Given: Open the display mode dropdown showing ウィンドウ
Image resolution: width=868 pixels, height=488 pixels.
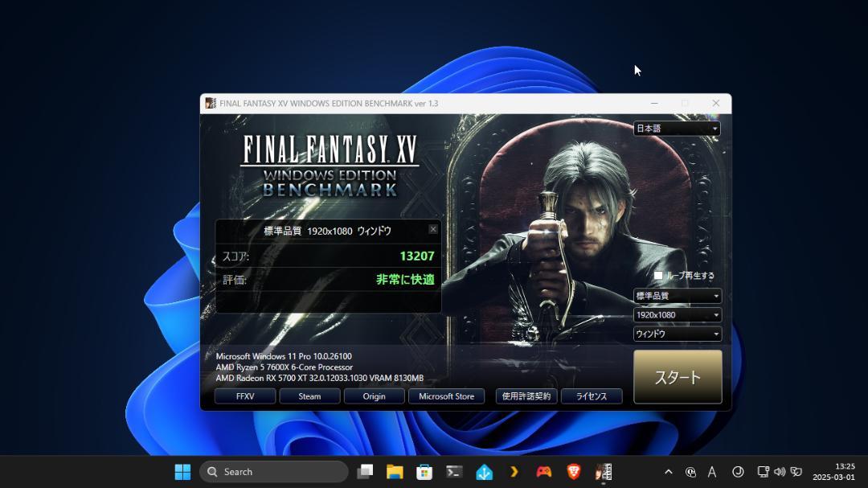Looking at the screenshot, I should (x=677, y=334).
